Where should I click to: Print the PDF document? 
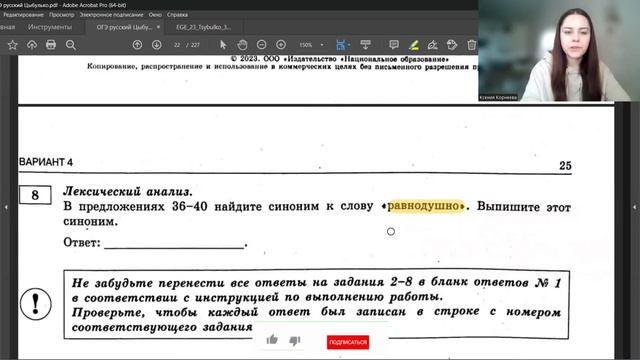[x=51, y=44]
